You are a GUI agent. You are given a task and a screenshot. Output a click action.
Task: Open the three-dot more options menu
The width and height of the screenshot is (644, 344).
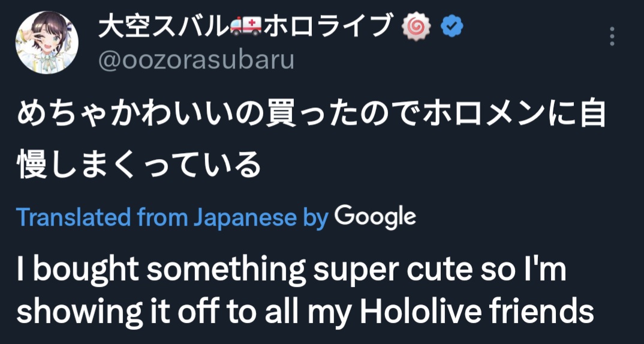coord(612,37)
